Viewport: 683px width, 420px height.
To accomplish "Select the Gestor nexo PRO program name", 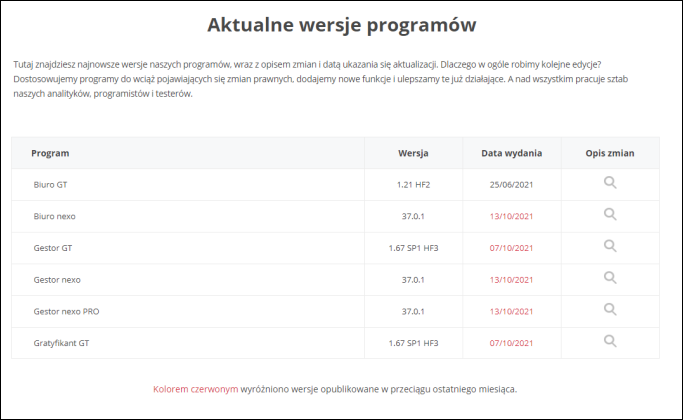I will point(66,312).
